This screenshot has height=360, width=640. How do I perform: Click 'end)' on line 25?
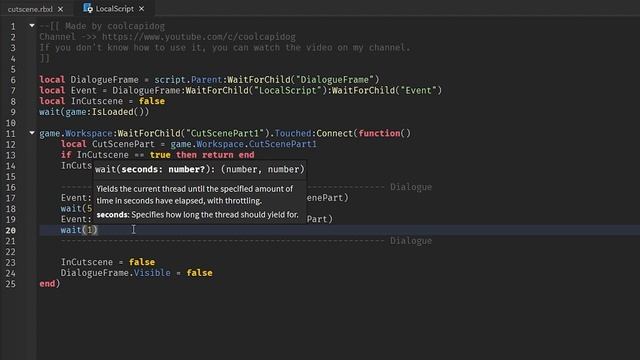[x=50, y=283]
